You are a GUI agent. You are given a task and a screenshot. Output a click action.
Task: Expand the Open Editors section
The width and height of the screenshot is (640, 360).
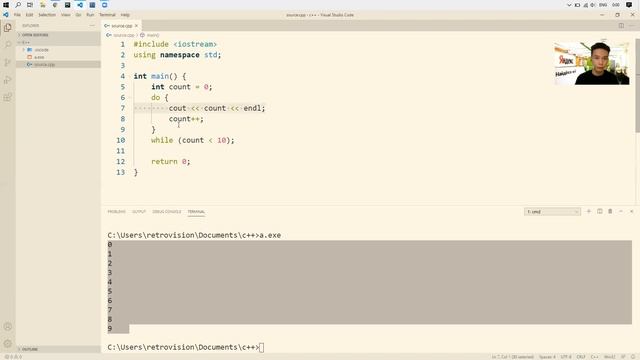point(58,35)
